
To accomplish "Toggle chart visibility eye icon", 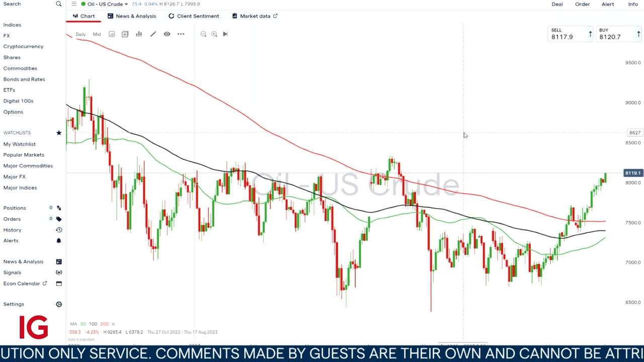I will 167,34.
